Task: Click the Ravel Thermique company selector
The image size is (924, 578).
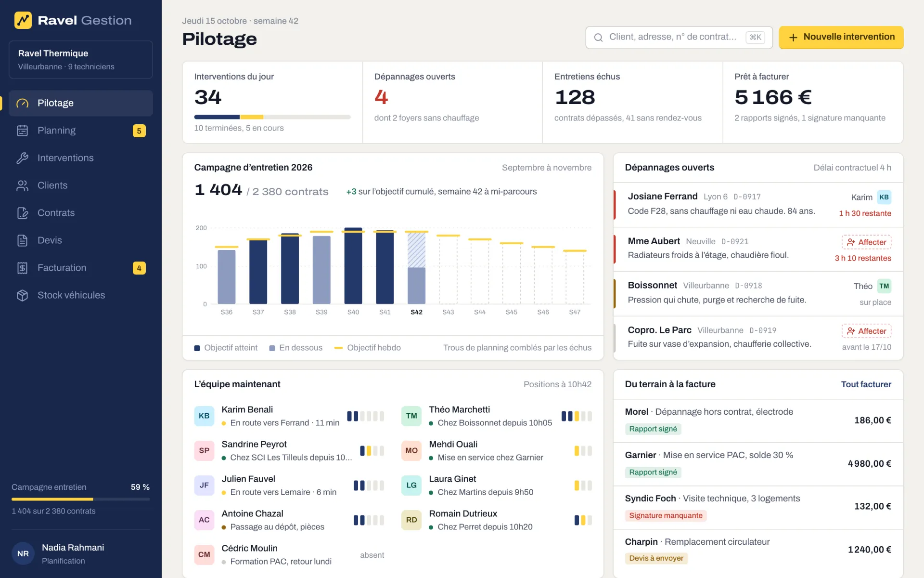Action: coord(81,60)
